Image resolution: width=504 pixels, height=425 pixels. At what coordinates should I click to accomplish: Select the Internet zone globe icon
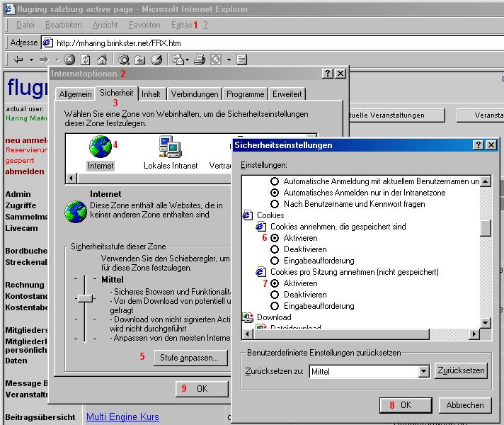pyautogui.click(x=101, y=147)
